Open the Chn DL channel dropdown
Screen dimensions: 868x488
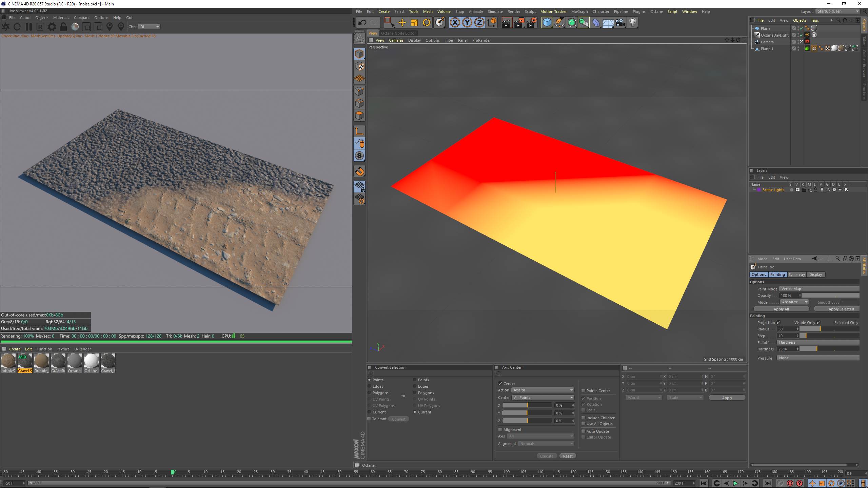[x=149, y=27]
